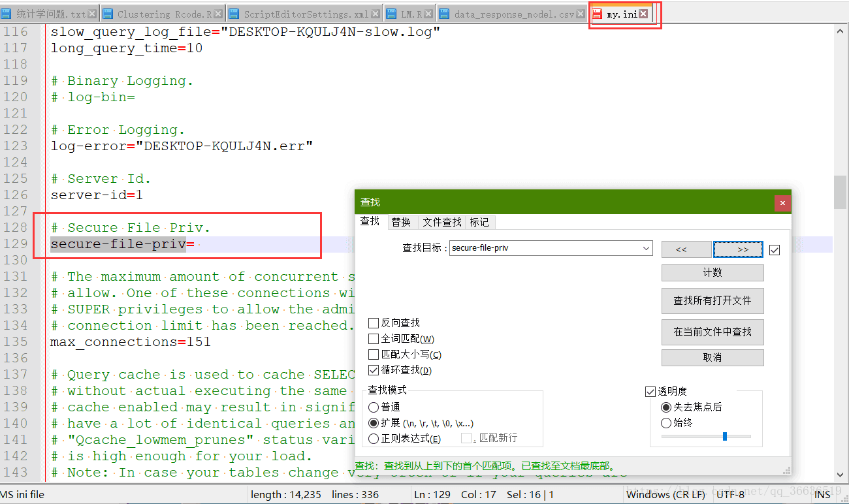Click the line 'max_connections=151'

tap(131, 342)
